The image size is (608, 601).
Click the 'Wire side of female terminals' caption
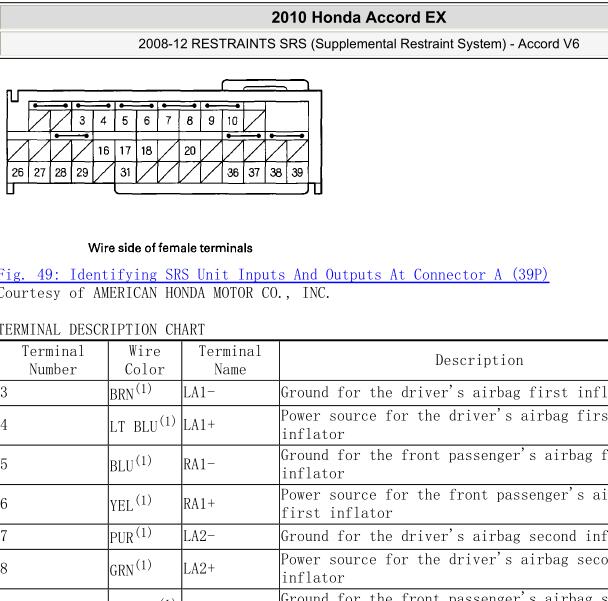pyautogui.click(x=170, y=248)
